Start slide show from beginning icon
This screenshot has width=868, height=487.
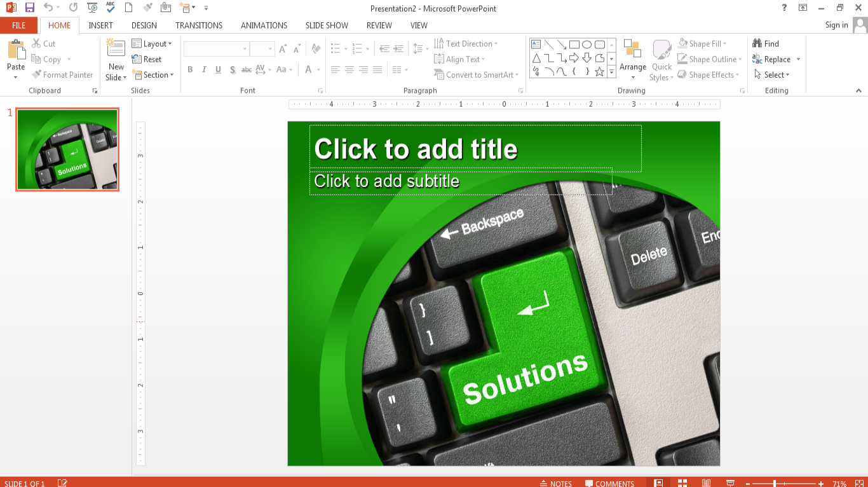[93, 8]
